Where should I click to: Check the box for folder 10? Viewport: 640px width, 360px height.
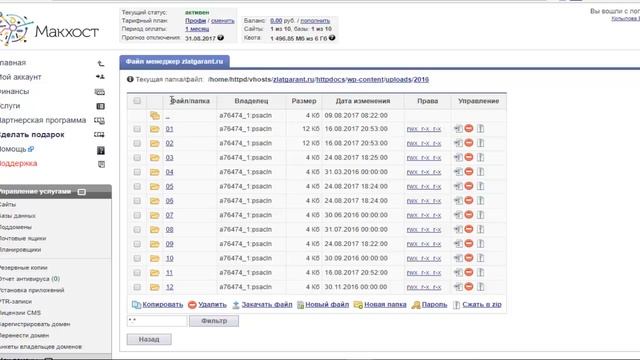tap(137, 258)
